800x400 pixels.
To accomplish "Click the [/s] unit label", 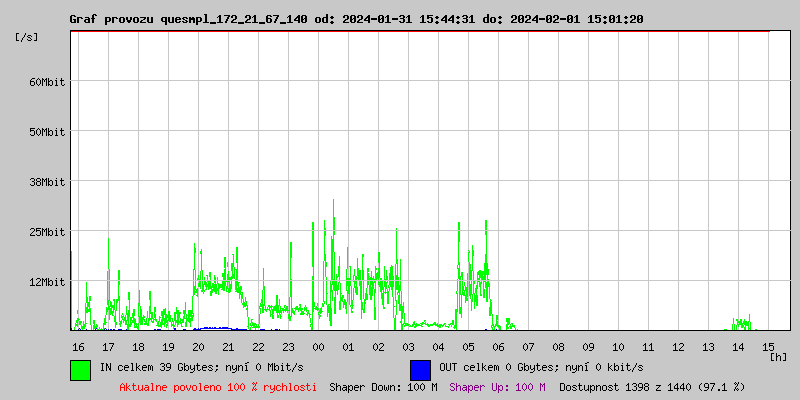I will [27, 37].
